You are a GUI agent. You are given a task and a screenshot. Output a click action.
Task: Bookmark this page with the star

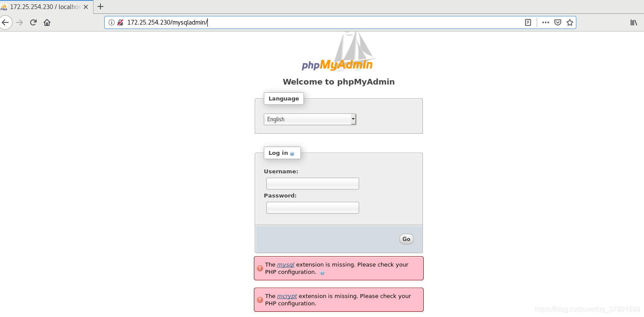(570, 22)
